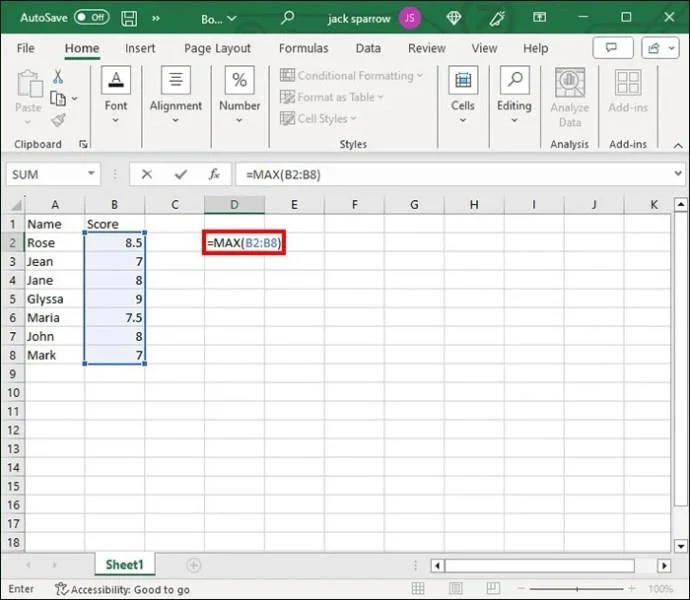Image resolution: width=690 pixels, height=600 pixels.
Task: Expand the formula bar chevron
Action: 677,174
